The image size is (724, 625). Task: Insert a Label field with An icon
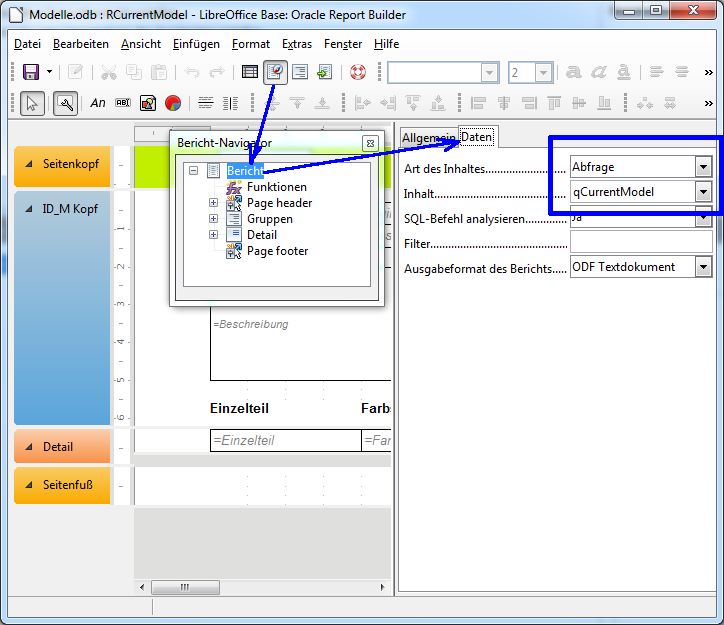98,103
